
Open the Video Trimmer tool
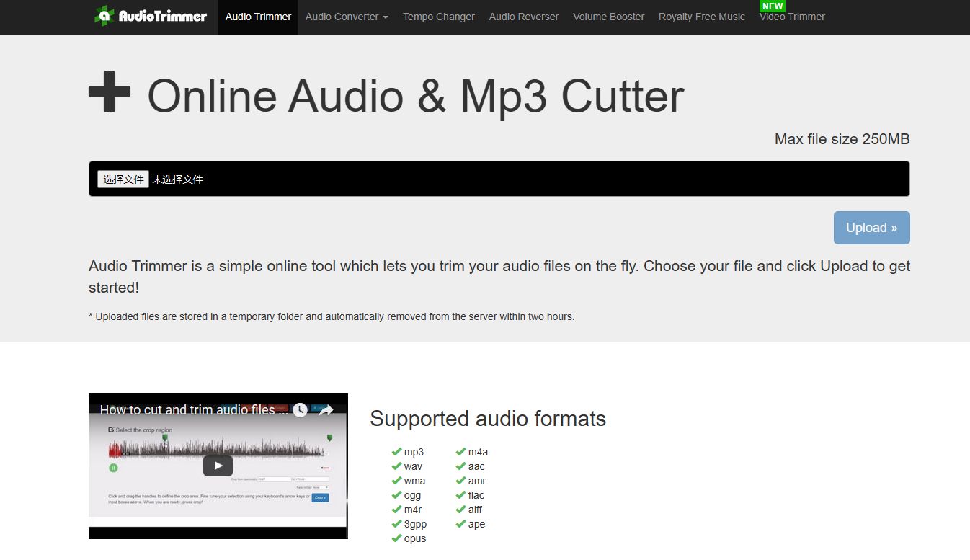pyautogui.click(x=792, y=17)
